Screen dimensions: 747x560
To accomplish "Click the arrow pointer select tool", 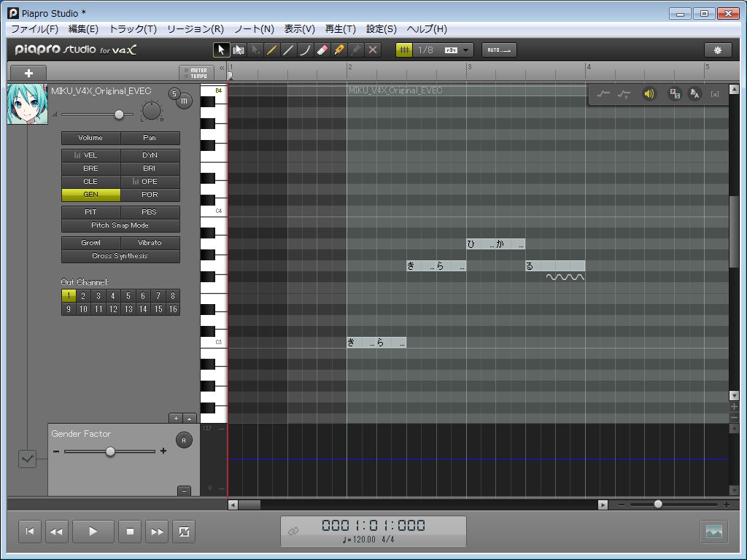I will (x=221, y=50).
